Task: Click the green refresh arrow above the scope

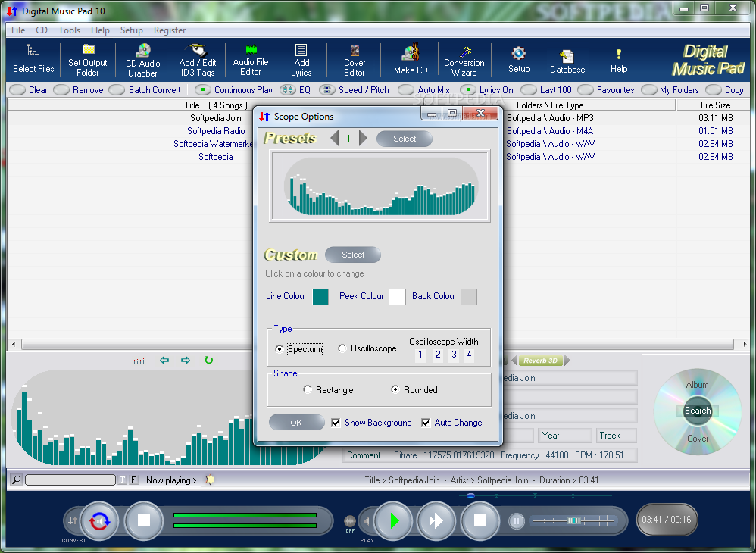Action: [x=209, y=360]
